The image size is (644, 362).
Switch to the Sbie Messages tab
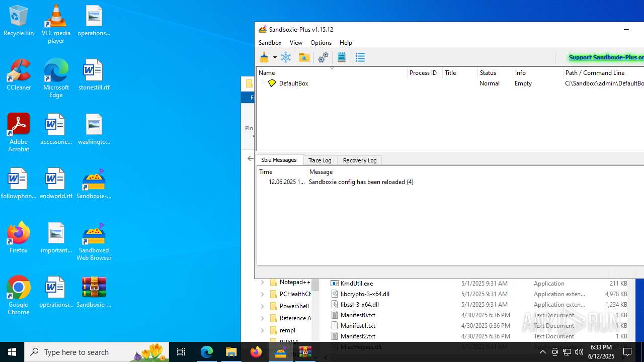point(279,160)
